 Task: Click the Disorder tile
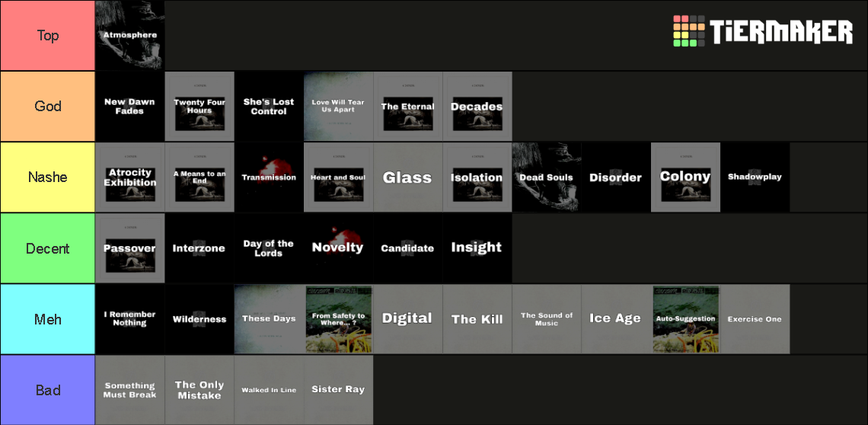coord(616,177)
